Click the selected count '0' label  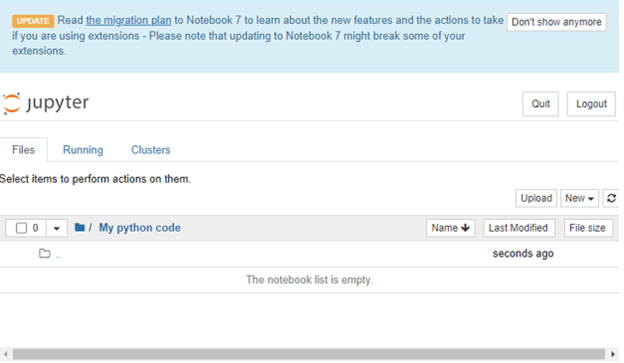pos(35,228)
